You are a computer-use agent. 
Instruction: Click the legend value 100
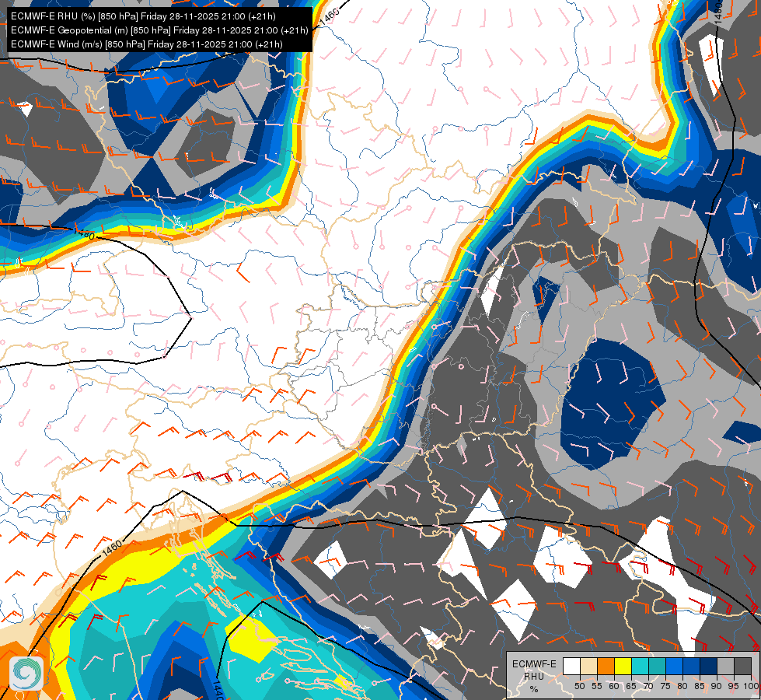pos(751,686)
